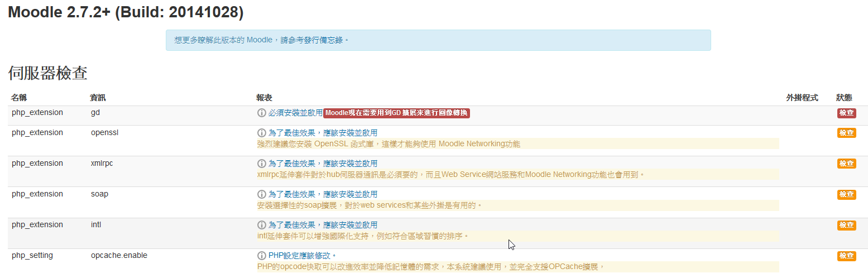Select the 'xmlrpc' info cell
The height and width of the screenshot is (278, 868).
102,163
